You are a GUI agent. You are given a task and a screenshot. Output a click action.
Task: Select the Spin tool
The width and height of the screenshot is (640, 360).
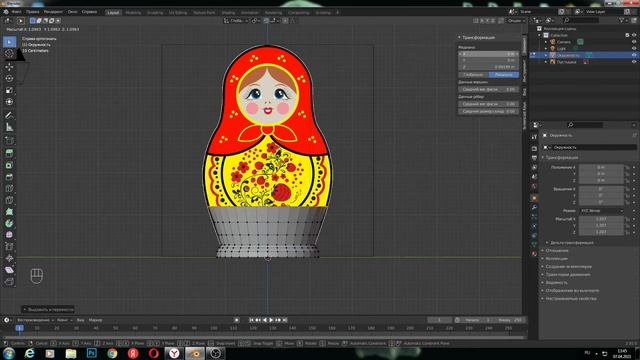[9, 223]
